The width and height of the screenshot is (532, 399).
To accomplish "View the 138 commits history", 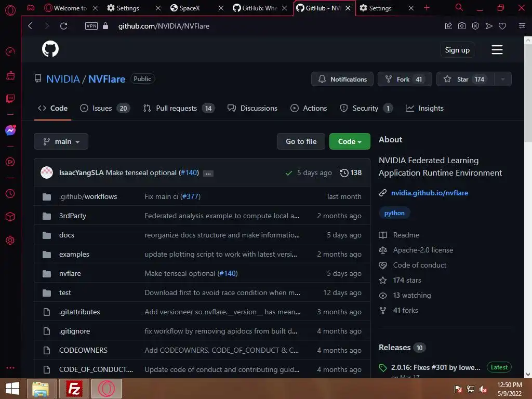I will point(351,172).
